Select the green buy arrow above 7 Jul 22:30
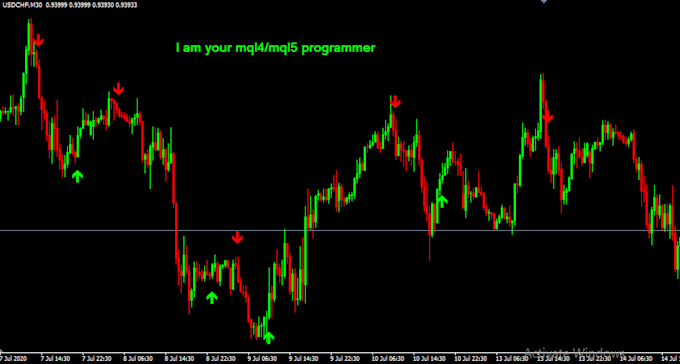 pos(77,176)
